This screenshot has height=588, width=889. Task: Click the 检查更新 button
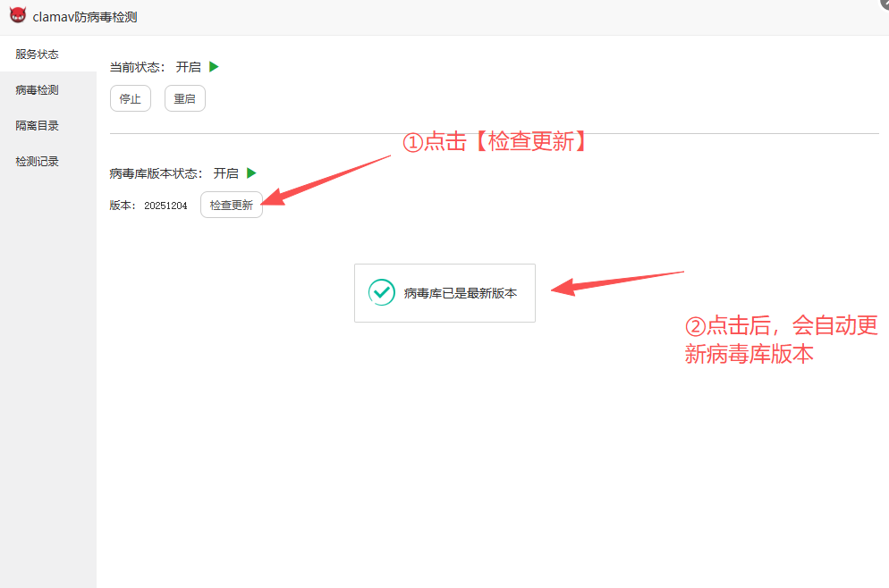pyautogui.click(x=232, y=205)
